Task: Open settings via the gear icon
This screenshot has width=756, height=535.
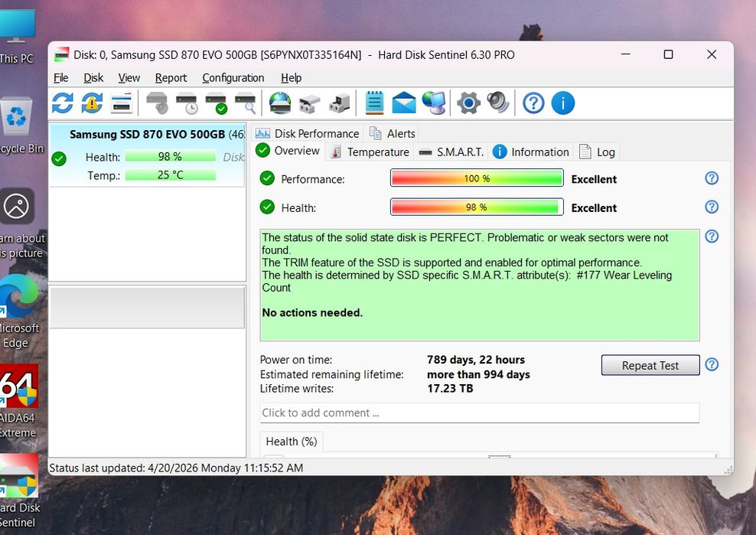Action: point(468,103)
